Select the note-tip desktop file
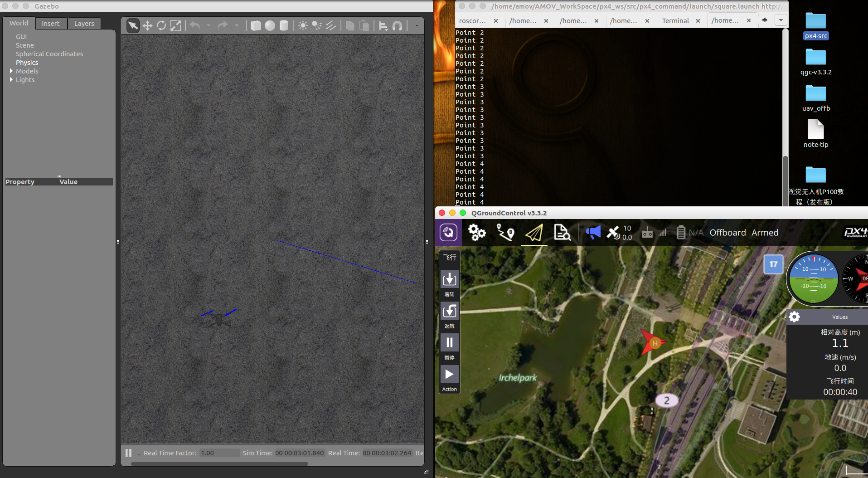The image size is (868, 478). tap(816, 134)
